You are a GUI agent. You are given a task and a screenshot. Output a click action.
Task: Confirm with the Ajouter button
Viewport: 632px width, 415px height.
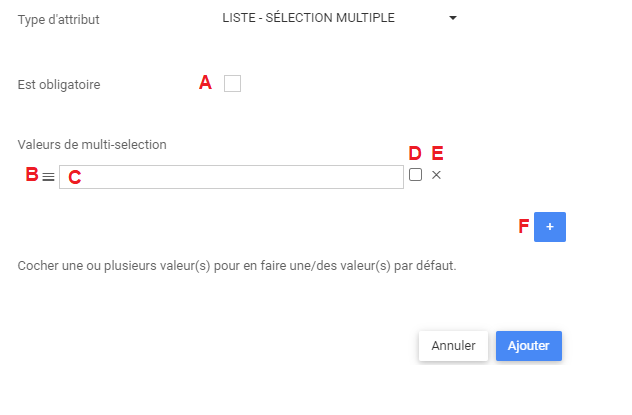point(529,345)
